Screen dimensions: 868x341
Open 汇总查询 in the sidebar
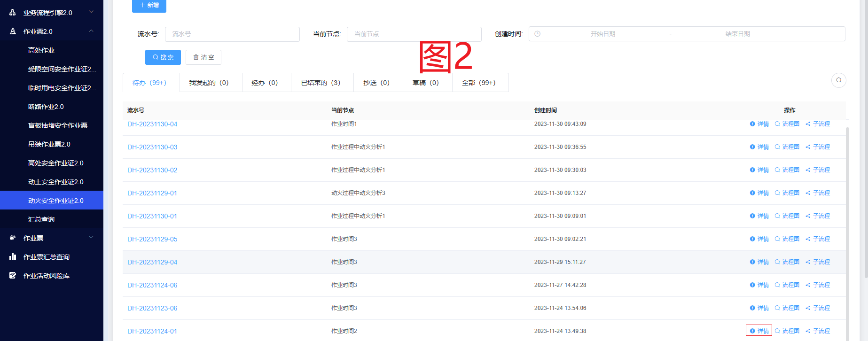click(41, 219)
